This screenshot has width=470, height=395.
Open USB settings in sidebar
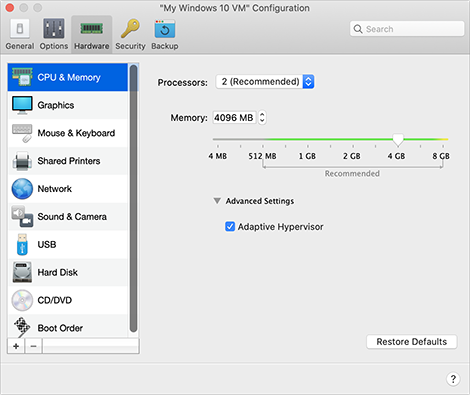(68, 244)
